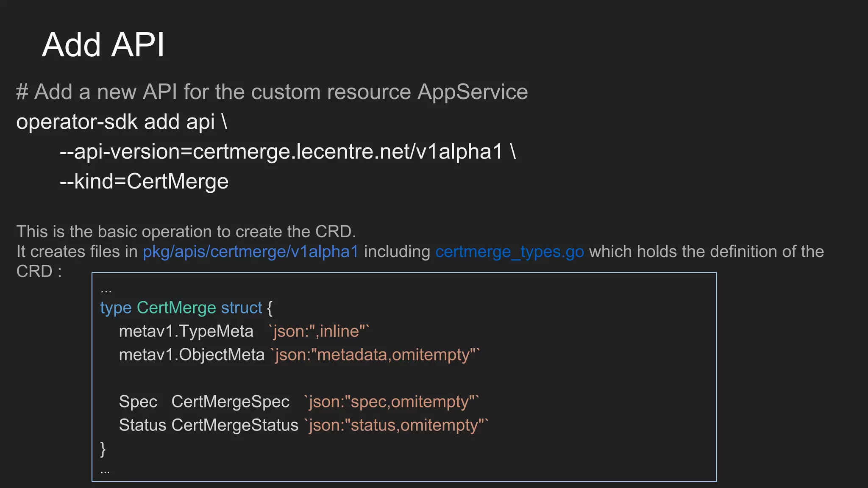The image size is (868, 488).
Task: Select the comment line about custom resource AppService
Action: click(272, 92)
